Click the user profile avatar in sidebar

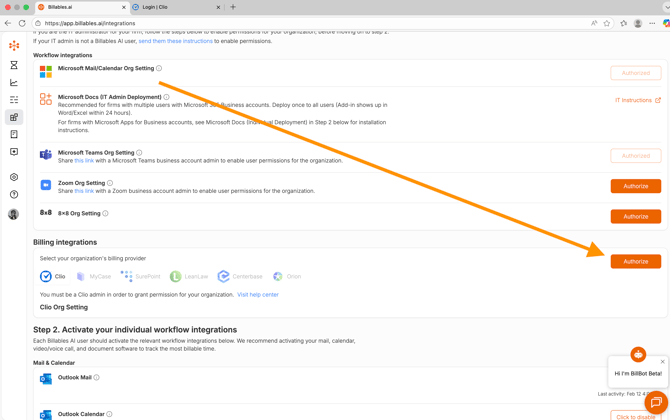click(x=14, y=214)
